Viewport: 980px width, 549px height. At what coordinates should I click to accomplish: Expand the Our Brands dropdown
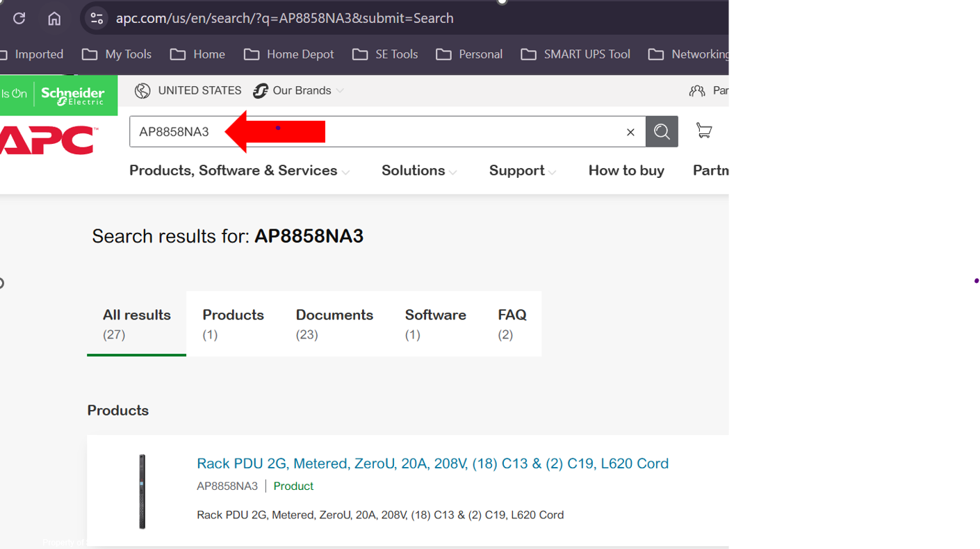tap(299, 90)
